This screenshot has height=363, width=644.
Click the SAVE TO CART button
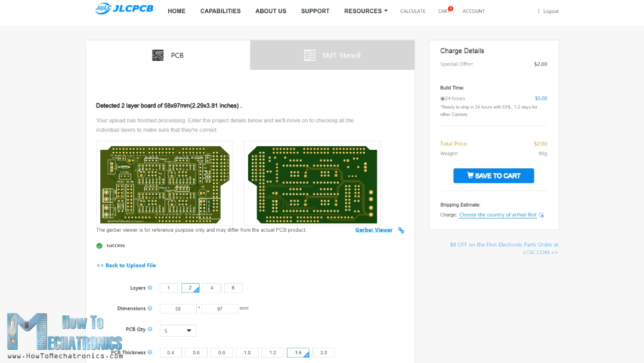(x=493, y=176)
